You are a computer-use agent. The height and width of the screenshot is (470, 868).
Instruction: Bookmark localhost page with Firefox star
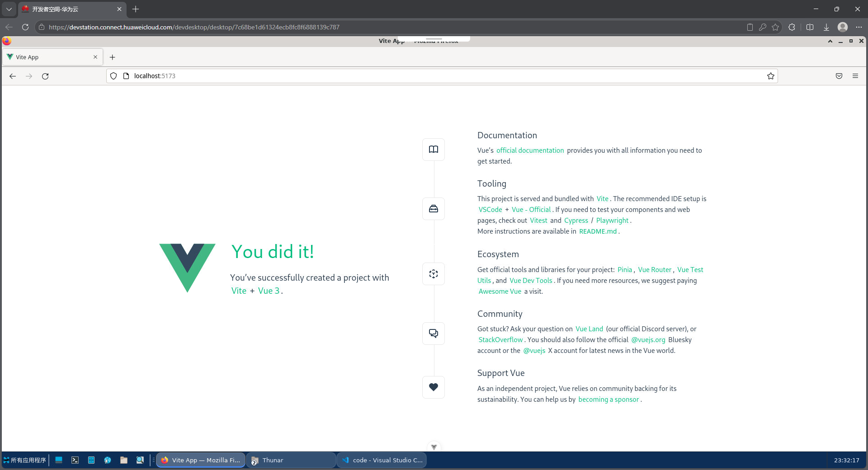(x=771, y=76)
